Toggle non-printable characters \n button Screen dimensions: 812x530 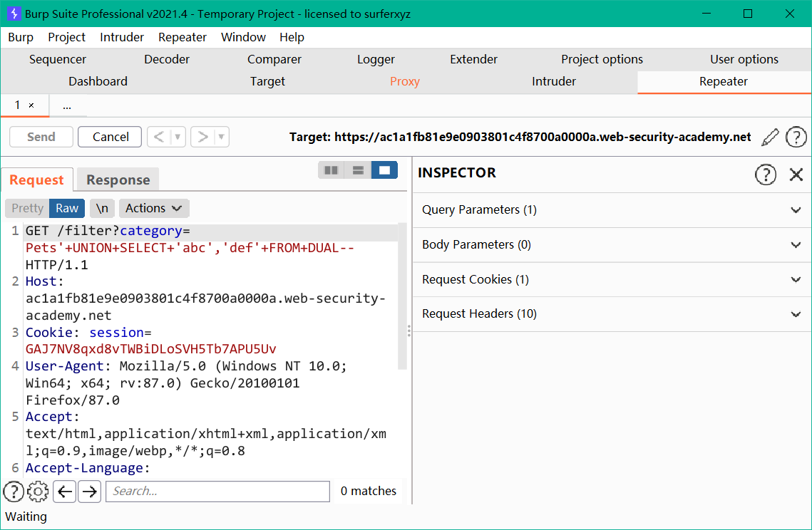point(102,208)
